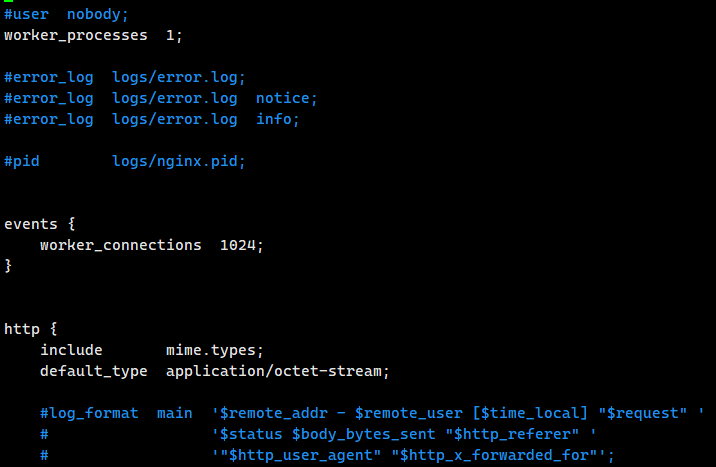
Task: Click the '#log_format' comment text
Action: (89, 414)
